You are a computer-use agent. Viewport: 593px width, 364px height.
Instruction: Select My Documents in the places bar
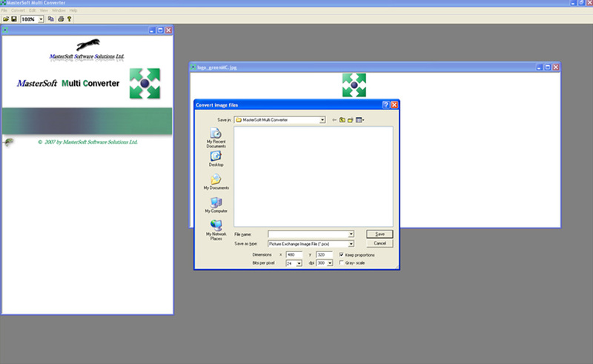pyautogui.click(x=216, y=182)
